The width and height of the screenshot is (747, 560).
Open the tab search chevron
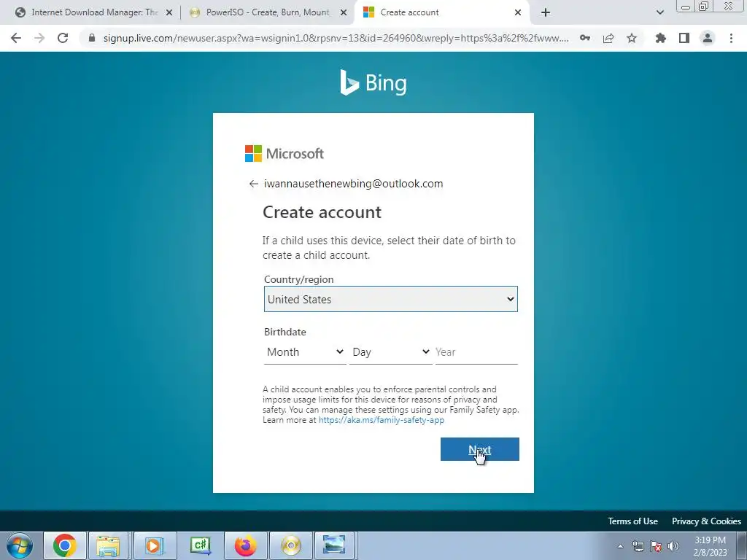tap(659, 12)
